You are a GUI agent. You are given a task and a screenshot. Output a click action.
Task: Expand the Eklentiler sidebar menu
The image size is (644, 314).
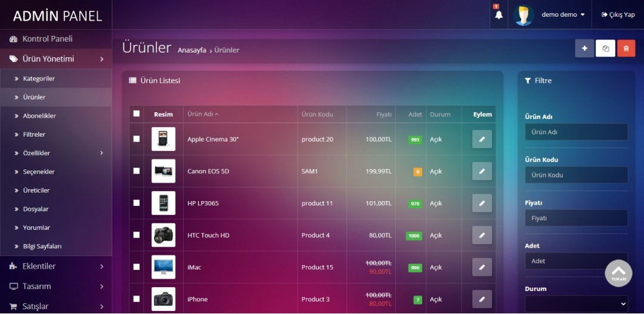(x=55, y=266)
